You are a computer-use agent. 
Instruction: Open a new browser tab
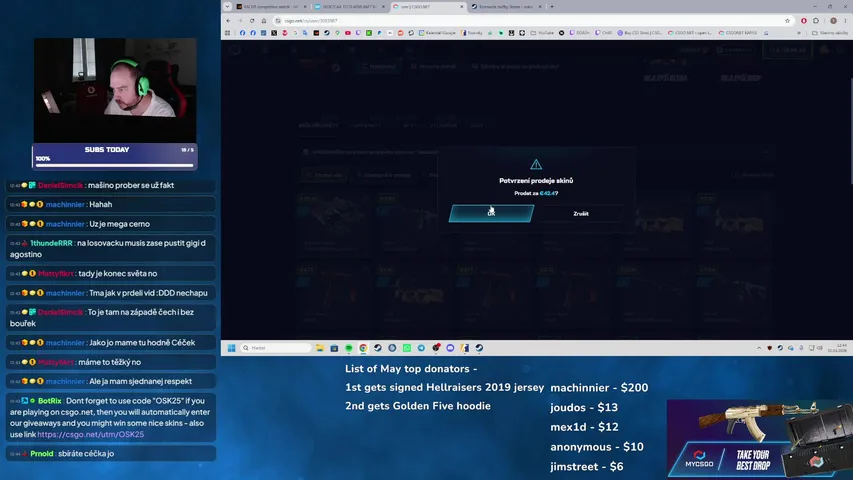click(552, 7)
